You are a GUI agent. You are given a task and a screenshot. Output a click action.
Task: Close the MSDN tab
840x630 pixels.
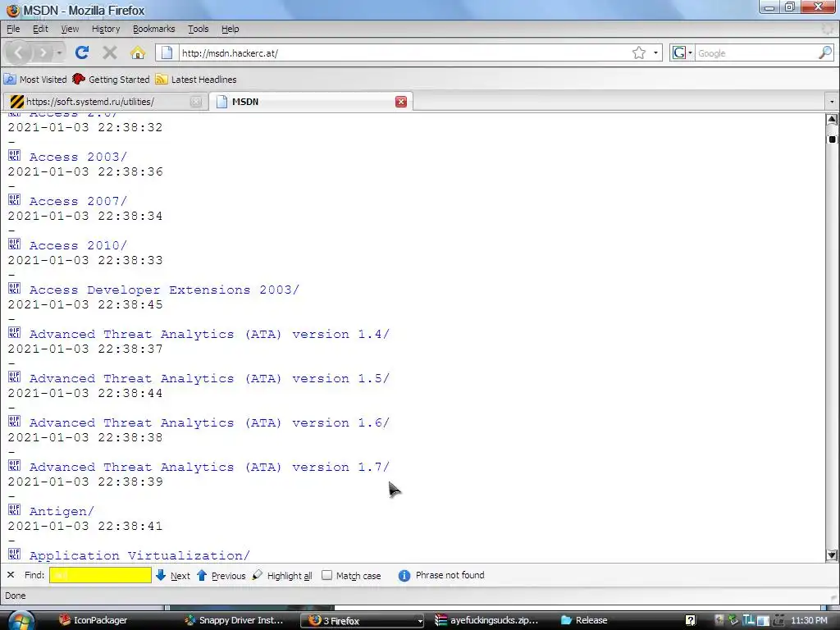click(x=400, y=102)
